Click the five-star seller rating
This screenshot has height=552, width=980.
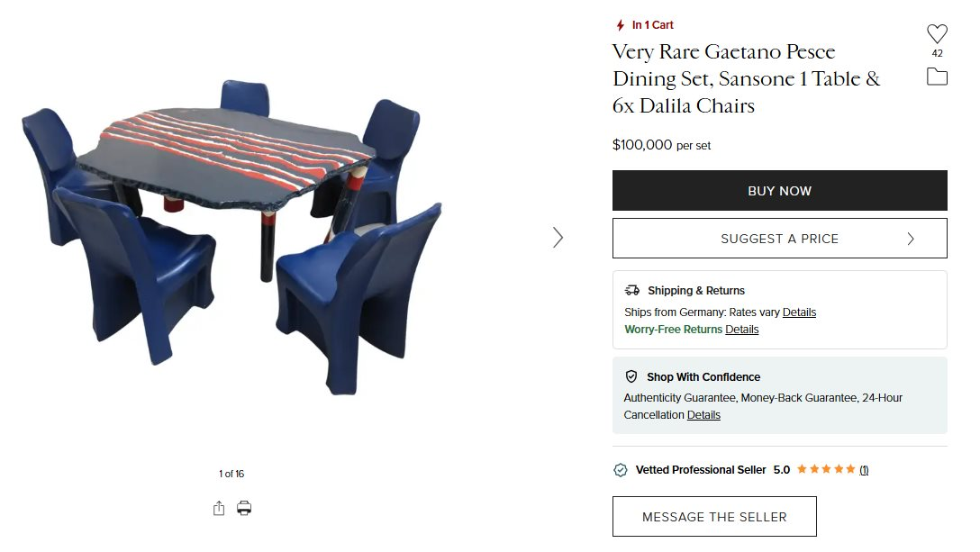click(x=826, y=469)
